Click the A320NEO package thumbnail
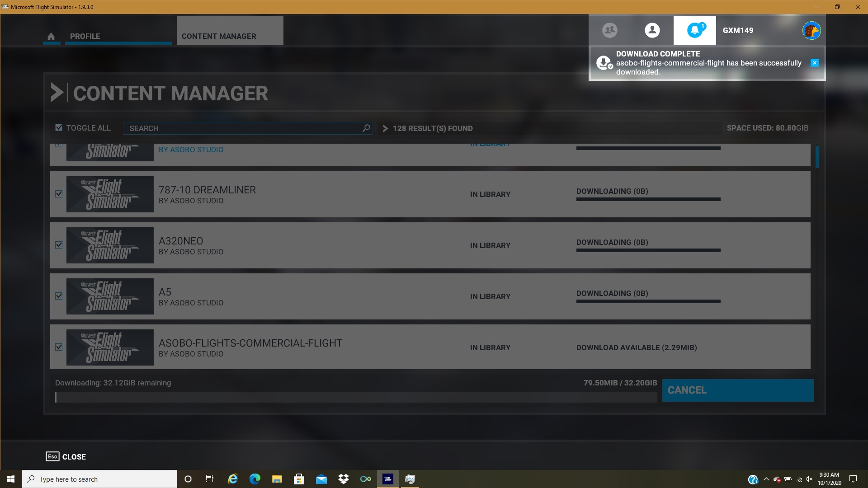 (x=110, y=245)
